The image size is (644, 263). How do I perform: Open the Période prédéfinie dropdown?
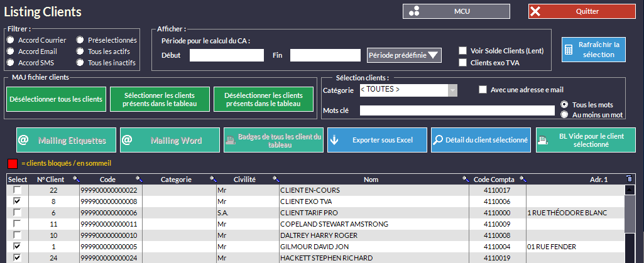pyautogui.click(x=405, y=55)
